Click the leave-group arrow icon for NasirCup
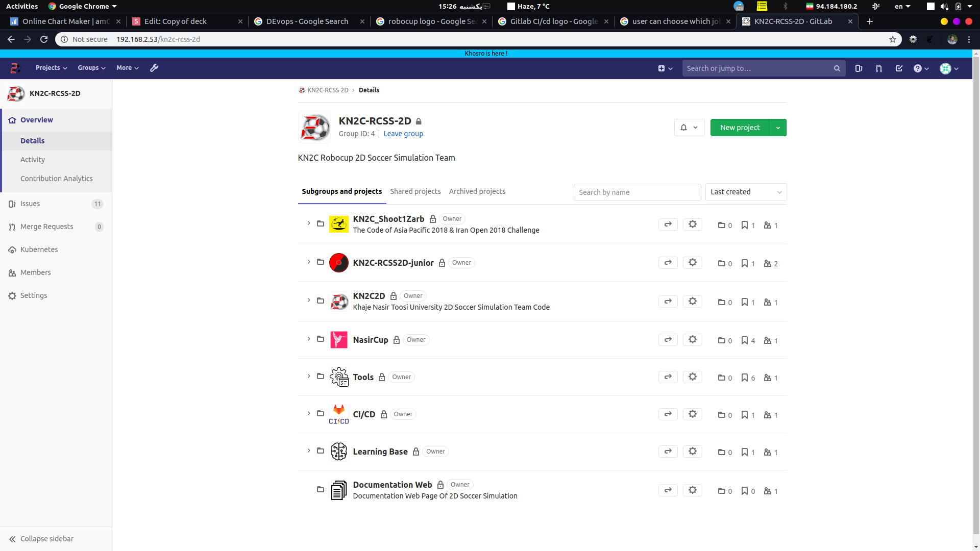This screenshot has height=551, width=980. pos(668,340)
